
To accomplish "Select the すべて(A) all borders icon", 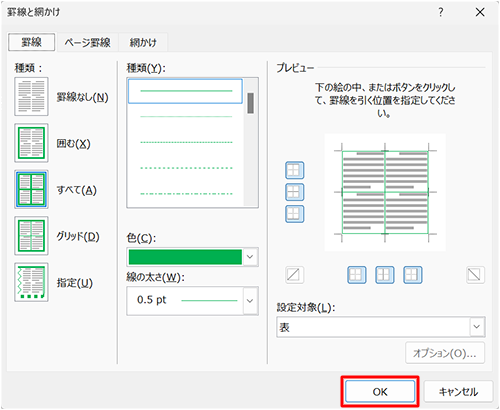I will 31,189.
